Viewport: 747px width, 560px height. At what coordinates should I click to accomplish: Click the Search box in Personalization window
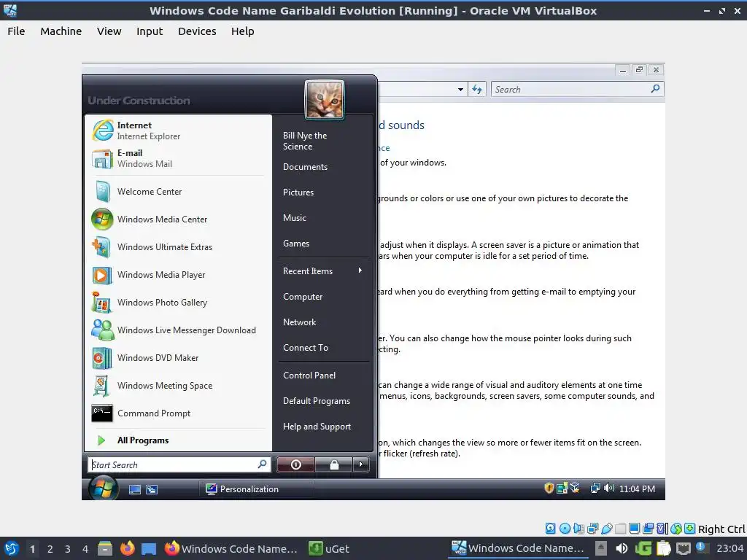point(577,89)
